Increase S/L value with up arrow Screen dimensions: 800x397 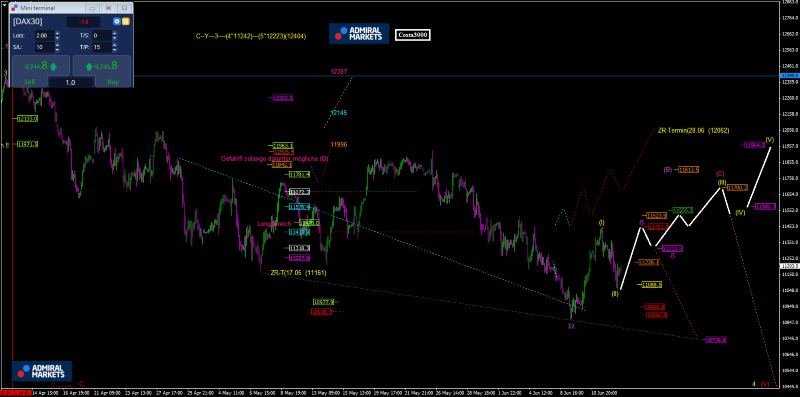point(57,45)
